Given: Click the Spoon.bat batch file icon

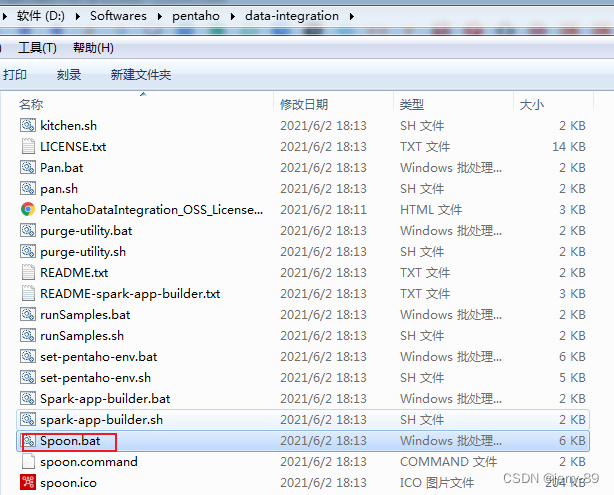Looking at the screenshot, I should click(29, 441).
